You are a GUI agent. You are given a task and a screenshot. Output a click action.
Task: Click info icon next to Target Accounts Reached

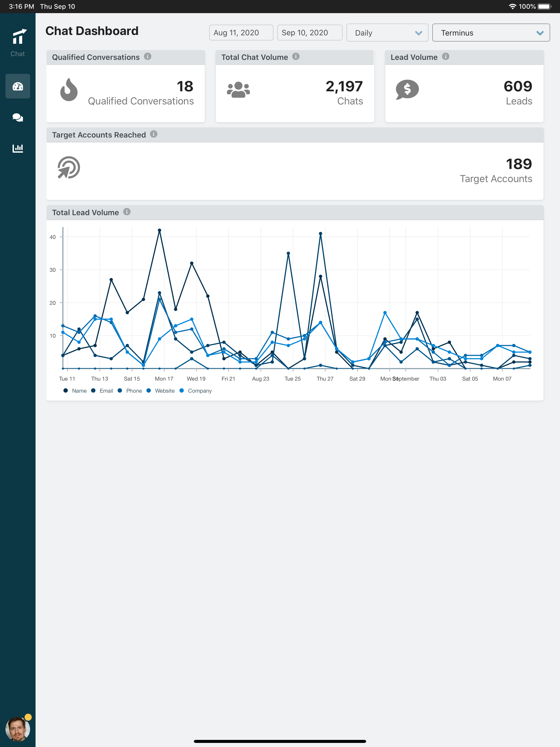[154, 134]
